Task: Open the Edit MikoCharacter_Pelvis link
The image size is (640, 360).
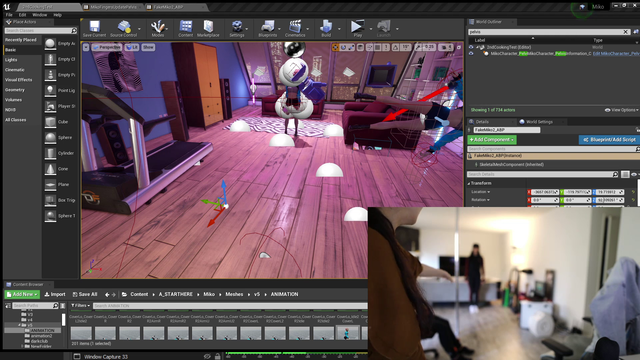Action: click(x=616, y=53)
